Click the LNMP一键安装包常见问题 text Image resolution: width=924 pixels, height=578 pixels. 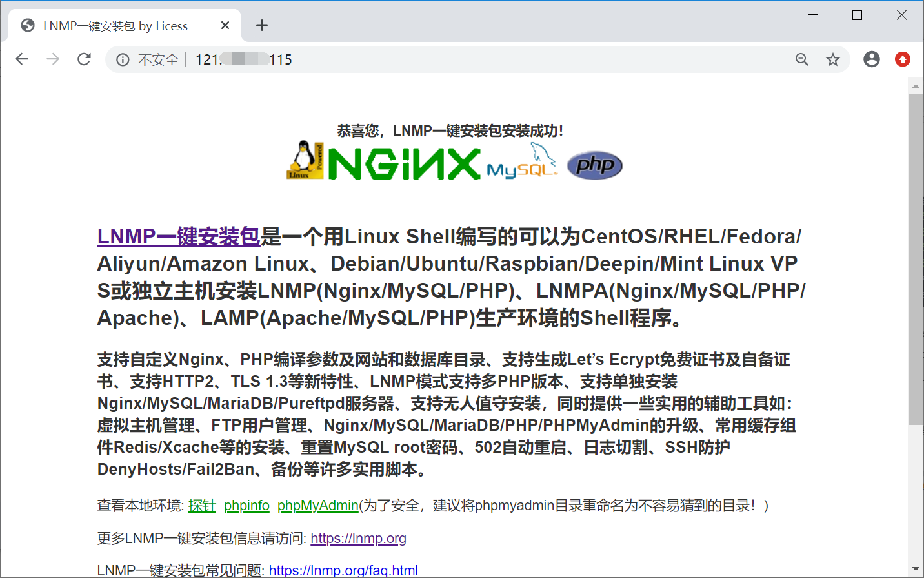tap(181, 570)
